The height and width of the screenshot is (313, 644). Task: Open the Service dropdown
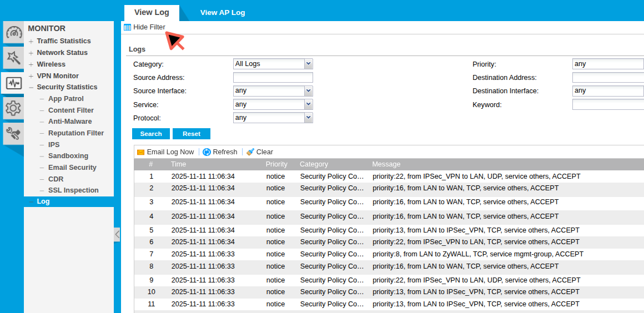click(x=309, y=104)
